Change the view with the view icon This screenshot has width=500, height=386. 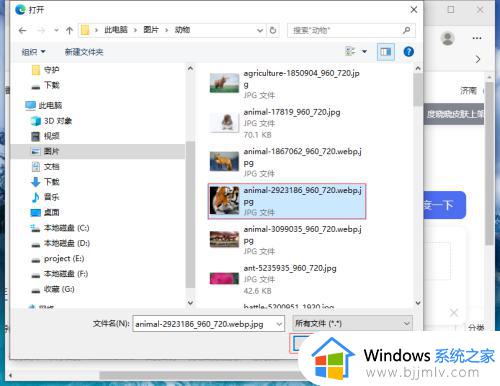click(350, 52)
